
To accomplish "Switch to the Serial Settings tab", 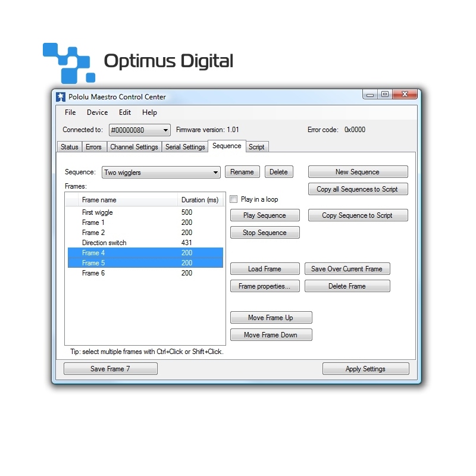I will (x=185, y=147).
